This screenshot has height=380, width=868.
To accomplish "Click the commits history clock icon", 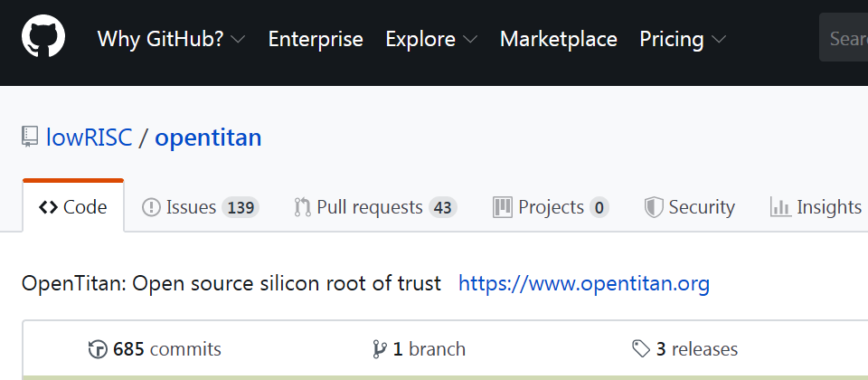I will click(x=98, y=349).
